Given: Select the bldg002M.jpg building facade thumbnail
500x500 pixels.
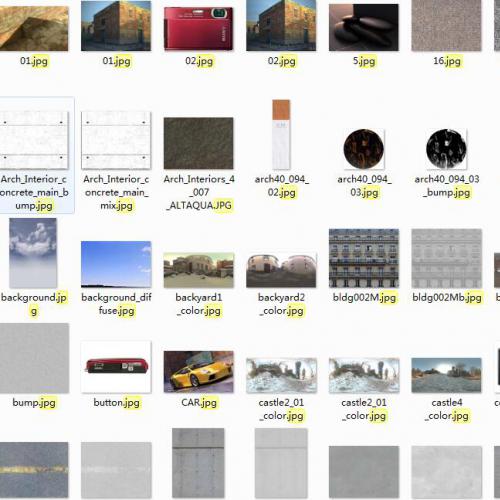Looking at the screenshot, I should (364, 258).
